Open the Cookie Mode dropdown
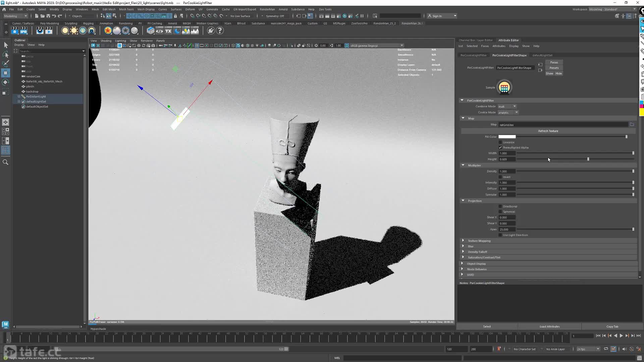The height and width of the screenshot is (362, 644). click(x=508, y=113)
